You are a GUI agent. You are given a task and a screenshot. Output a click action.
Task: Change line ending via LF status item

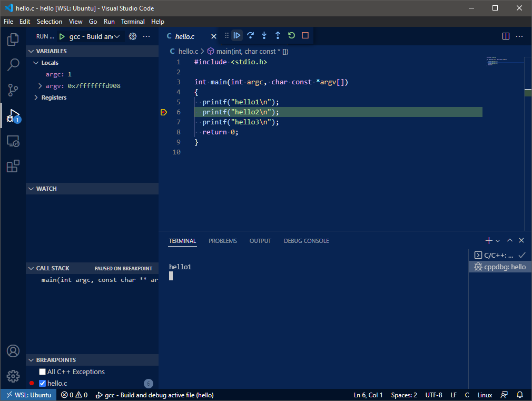(x=454, y=395)
